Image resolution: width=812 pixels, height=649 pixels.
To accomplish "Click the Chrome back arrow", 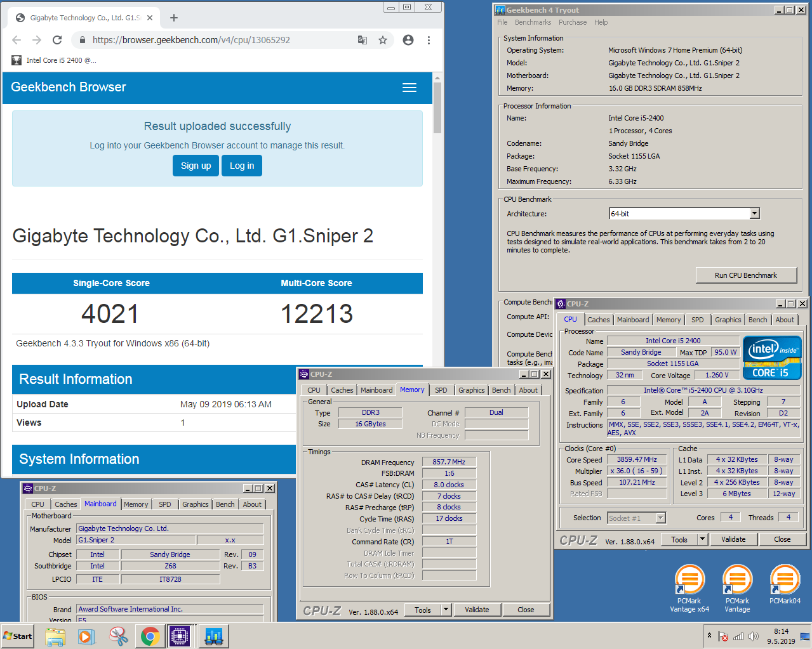I will [17, 40].
